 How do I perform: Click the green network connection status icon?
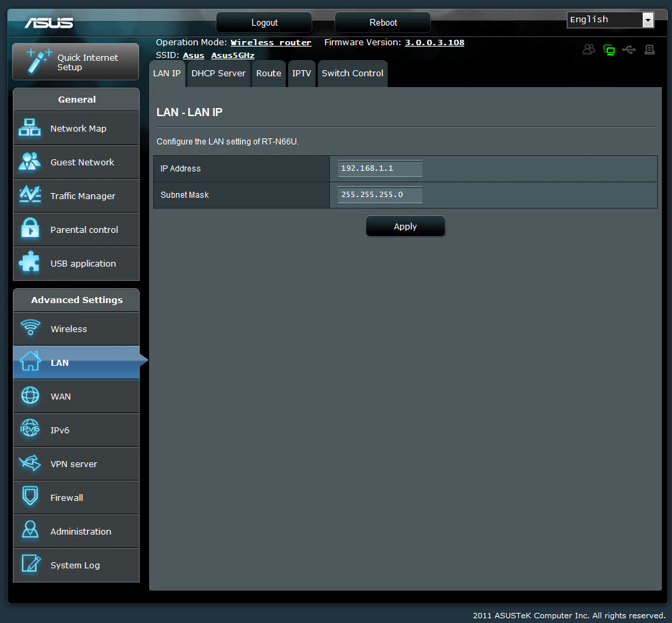609,50
